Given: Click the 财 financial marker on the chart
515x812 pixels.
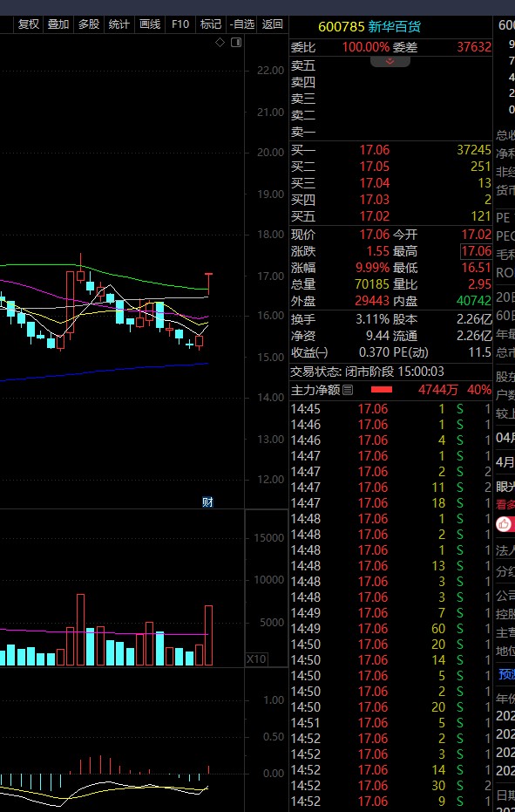Looking at the screenshot, I should pos(207,502).
